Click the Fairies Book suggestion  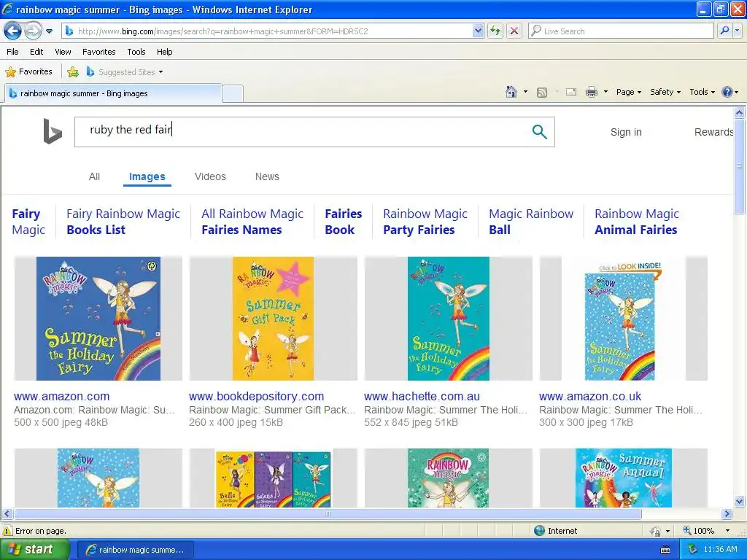point(343,222)
